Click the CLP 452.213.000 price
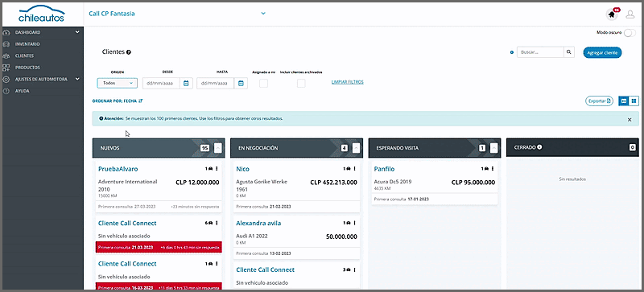The image size is (644, 292). (333, 183)
